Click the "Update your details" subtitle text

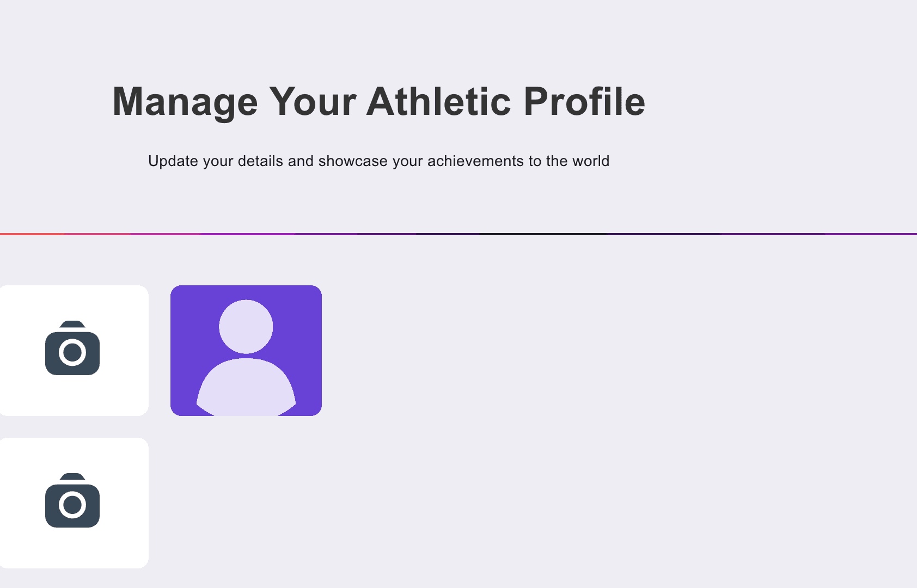coord(378,161)
